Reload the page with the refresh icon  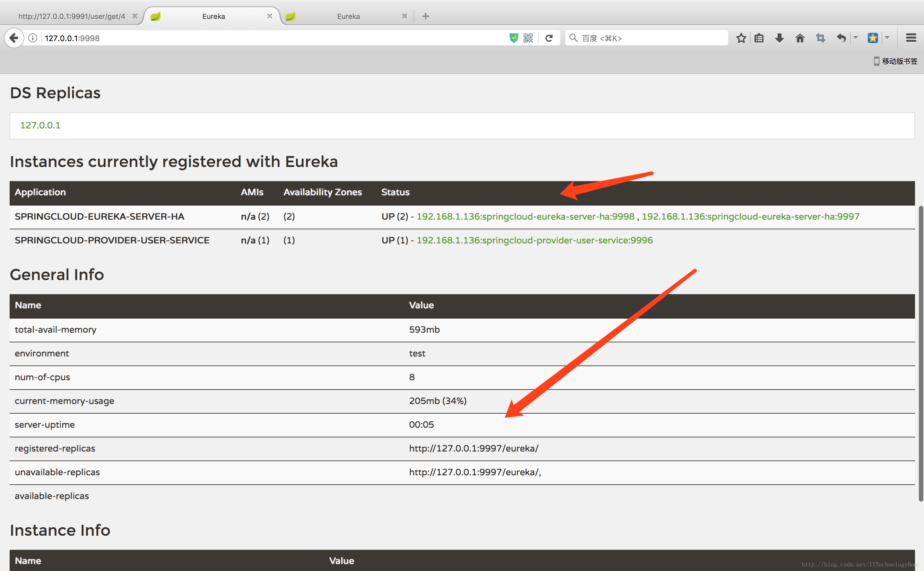(x=549, y=38)
